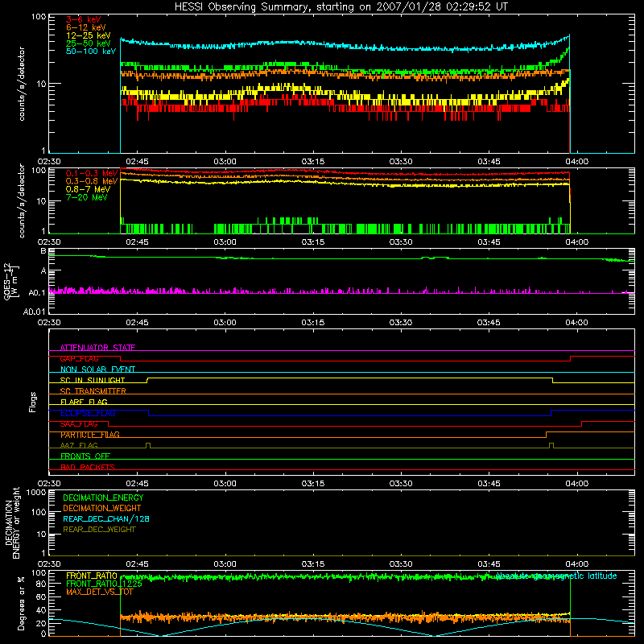644x644 pixels.
Task: Click the SC_TRANSMITTER flag label
Action: pyautogui.click(x=93, y=391)
